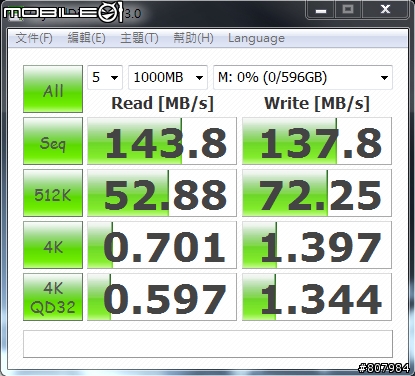Start the 4K QD32 benchmark test

click(53, 297)
